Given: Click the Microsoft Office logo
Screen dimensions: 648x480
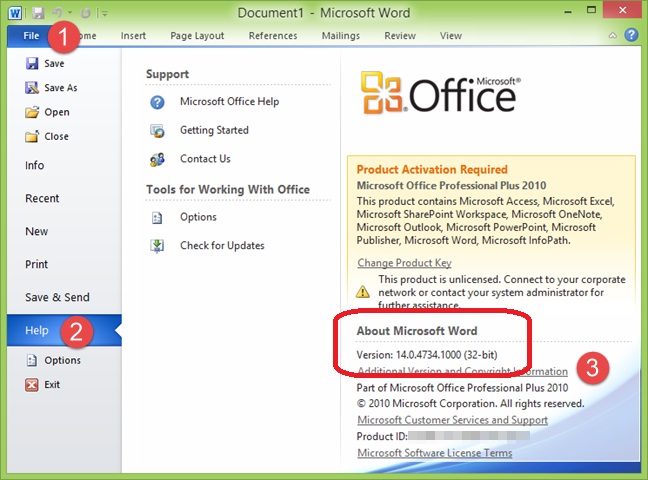Looking at the screenshot, I should 441,92.
